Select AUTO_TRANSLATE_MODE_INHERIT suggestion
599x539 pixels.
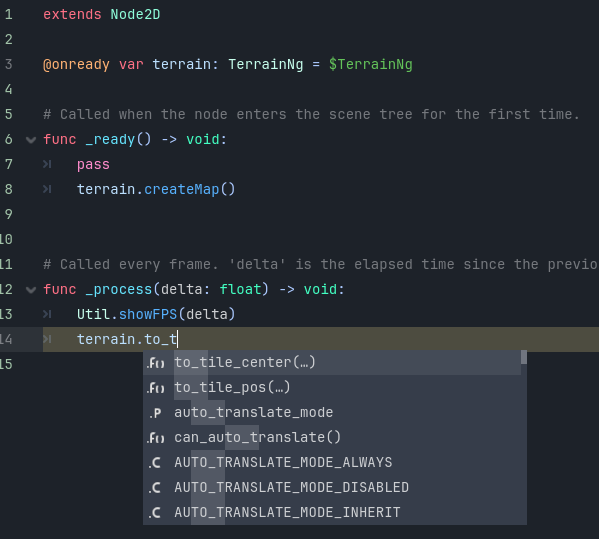[x=332, y=513]
